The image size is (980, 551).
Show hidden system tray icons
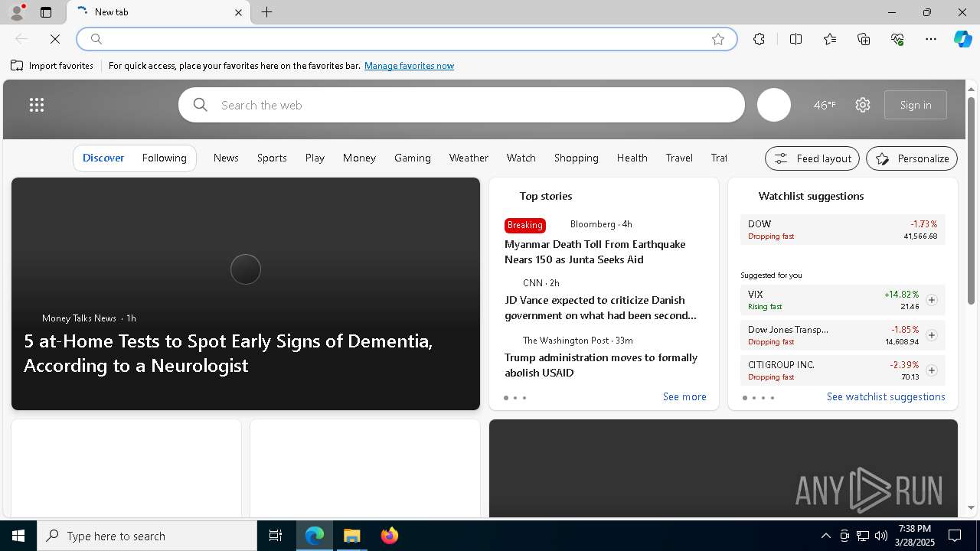point(825,536)
